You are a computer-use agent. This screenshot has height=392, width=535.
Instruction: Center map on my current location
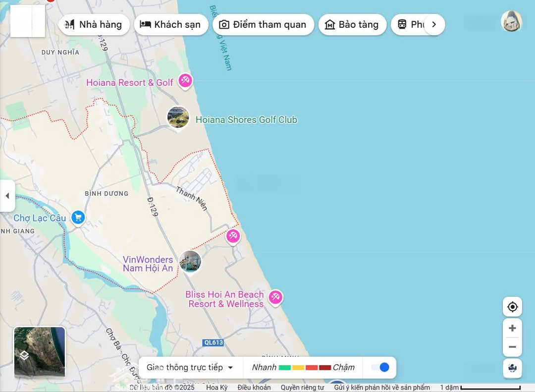pyautogui.click(x=512, y=307)
